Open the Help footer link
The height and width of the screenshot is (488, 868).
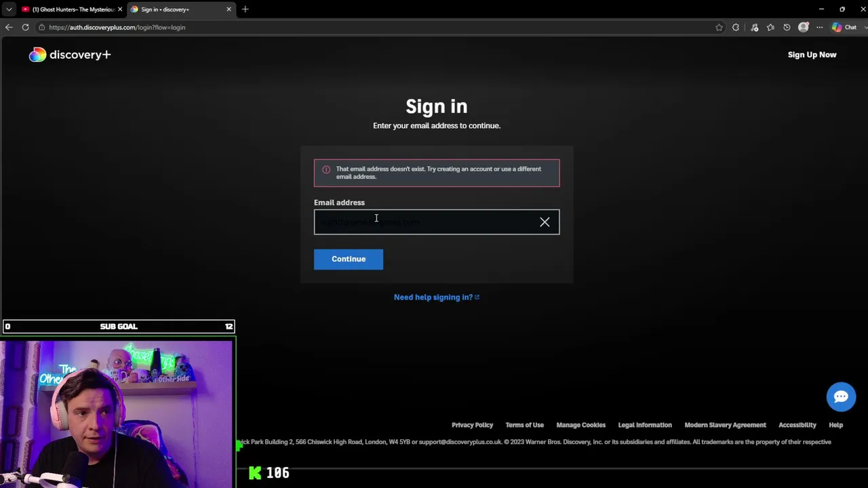(x=835, y=425)
